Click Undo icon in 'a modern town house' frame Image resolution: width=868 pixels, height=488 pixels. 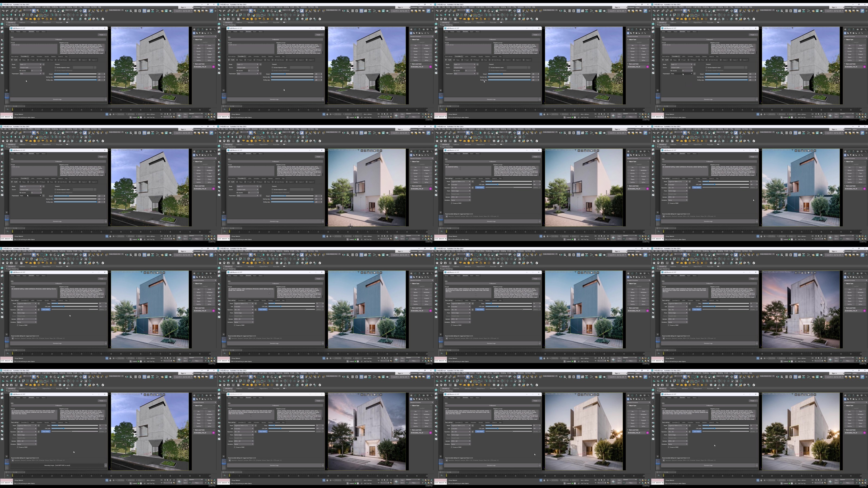pos(220,133)
